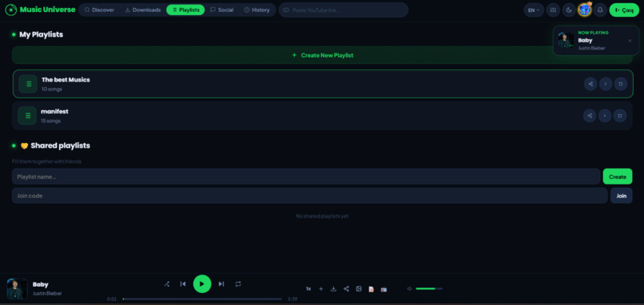
Task: Open the EN language dropdown
Action: (534, 10)
